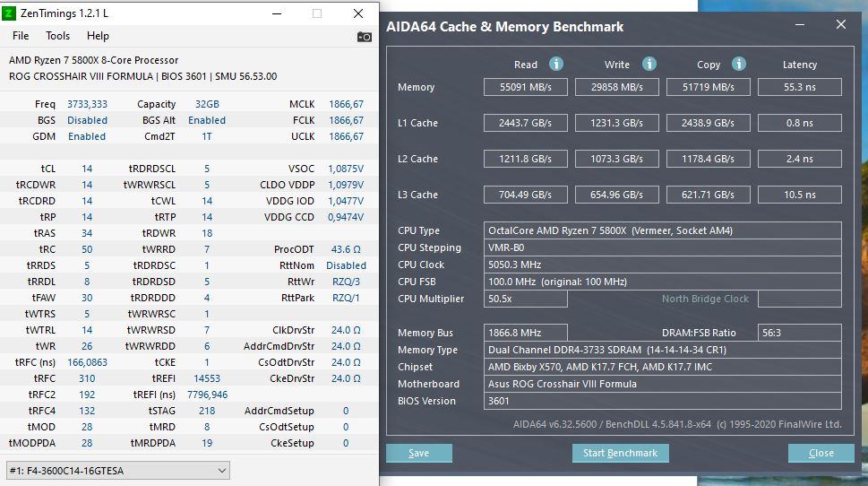Click the Read info icon in AIDA64
This screenshot has height=486, width=868.
click(x=555, y=65)
